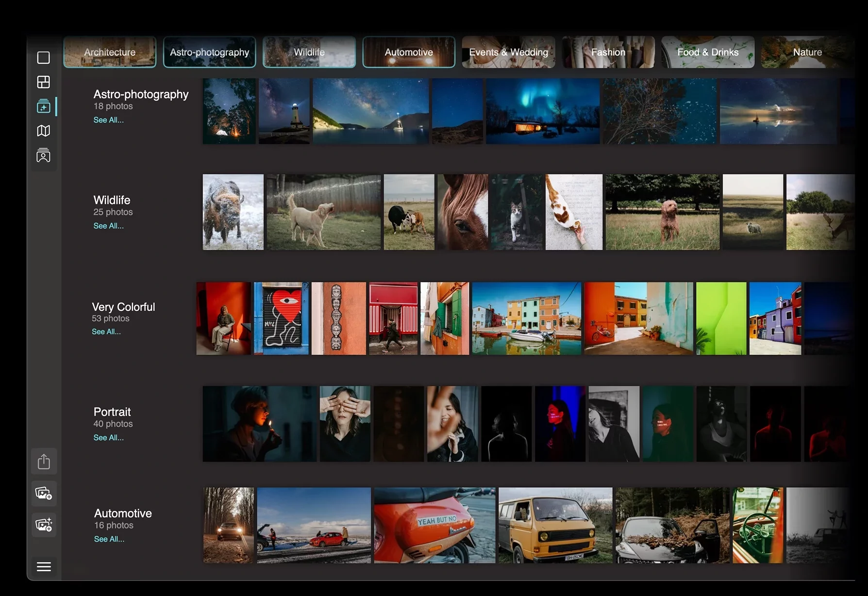Open the leaf-covered black car photo
Screen dimensions: 868x596
[x=672, y=526]
